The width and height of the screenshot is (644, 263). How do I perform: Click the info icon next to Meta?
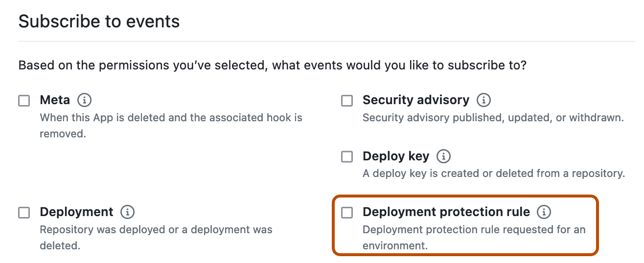84,100
